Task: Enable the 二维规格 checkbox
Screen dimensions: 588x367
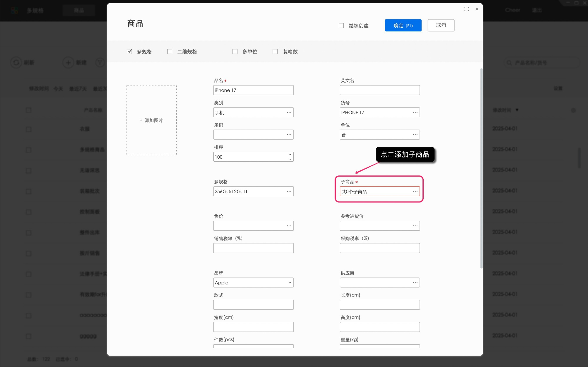Action: pyautogui.click(x=170, y=51)
